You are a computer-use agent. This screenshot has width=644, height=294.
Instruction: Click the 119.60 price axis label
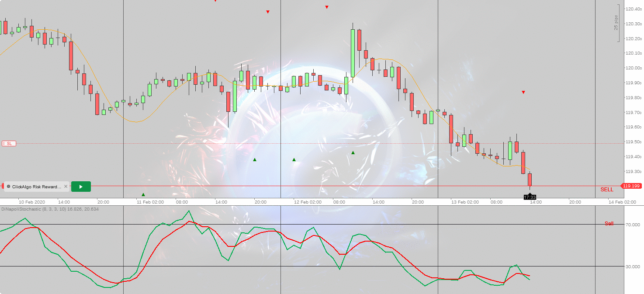[633, 127]
